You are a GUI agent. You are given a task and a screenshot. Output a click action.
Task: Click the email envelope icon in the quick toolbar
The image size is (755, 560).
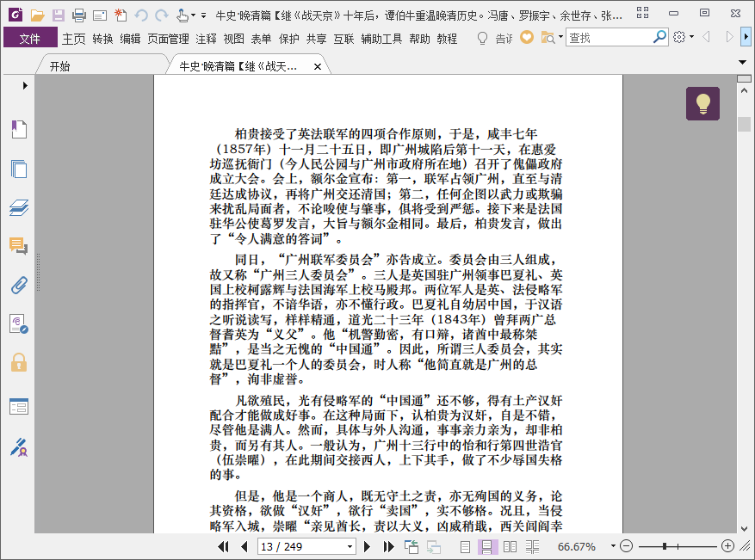(100, 15)
